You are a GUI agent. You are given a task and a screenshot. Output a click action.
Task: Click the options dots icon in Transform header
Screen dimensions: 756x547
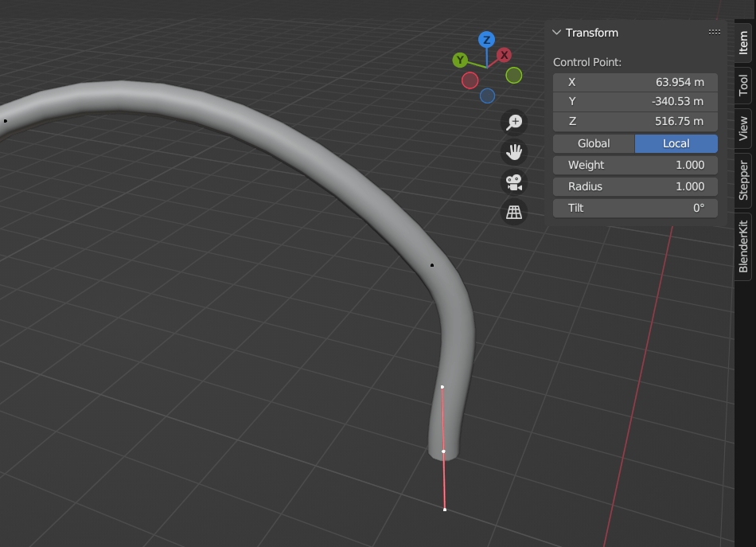[714, 32]
